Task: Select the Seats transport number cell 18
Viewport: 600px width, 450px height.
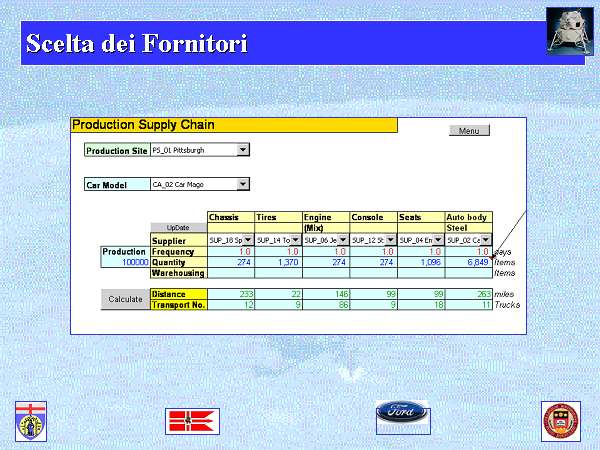Action: point(421,305)
